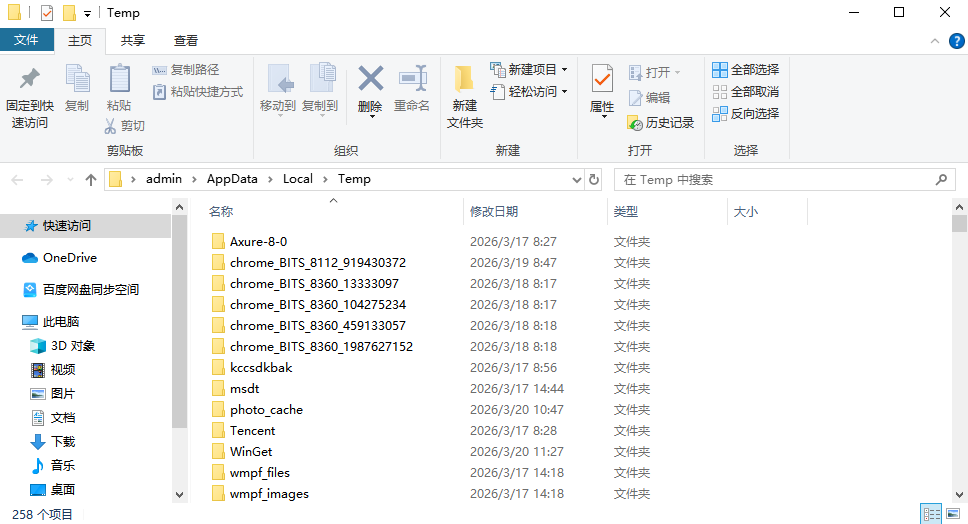Click the help question mark icon

[x=955, y=40]
